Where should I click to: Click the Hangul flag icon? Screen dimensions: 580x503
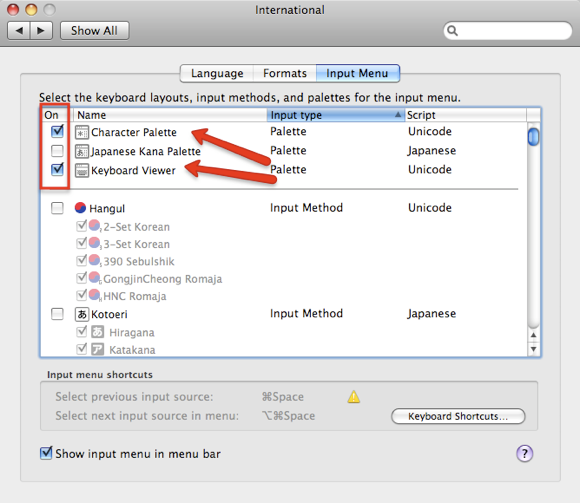pos(80,208)
